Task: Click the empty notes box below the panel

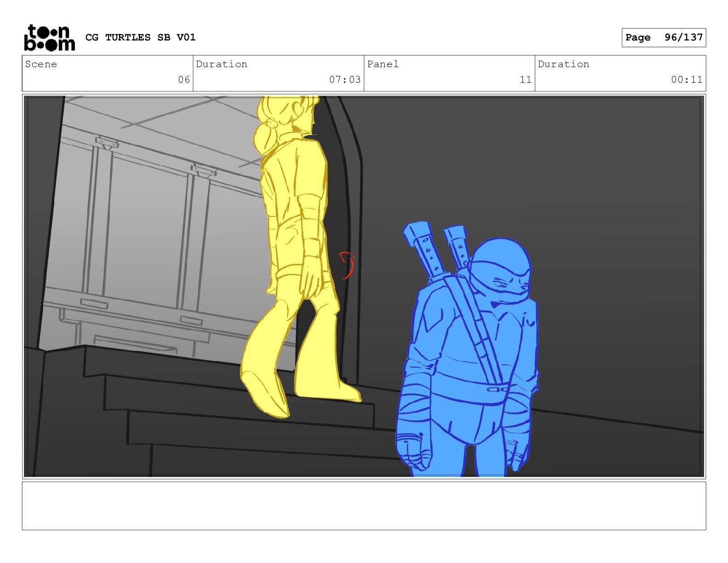Action: pyautogui.click(x=364, y=506)
